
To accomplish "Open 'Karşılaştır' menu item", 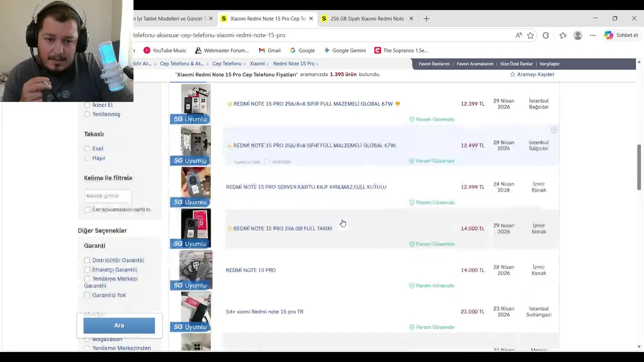I will tap(549, 64).
